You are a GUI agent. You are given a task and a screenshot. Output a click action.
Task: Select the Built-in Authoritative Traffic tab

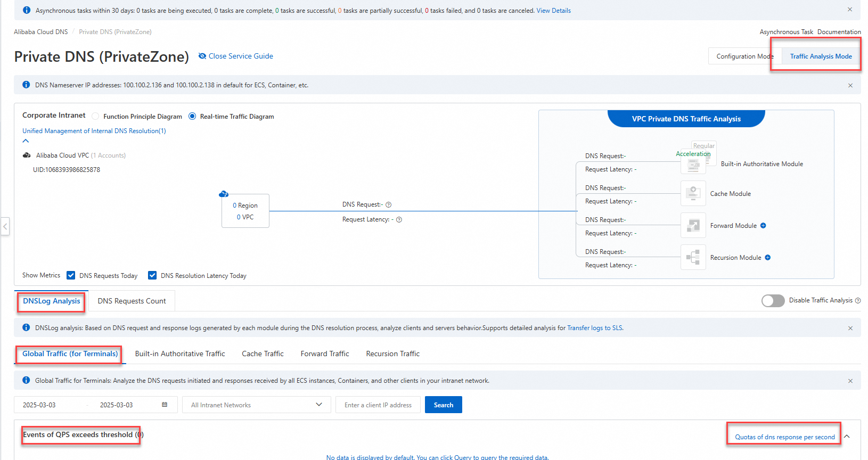click(x=180, y=354)
